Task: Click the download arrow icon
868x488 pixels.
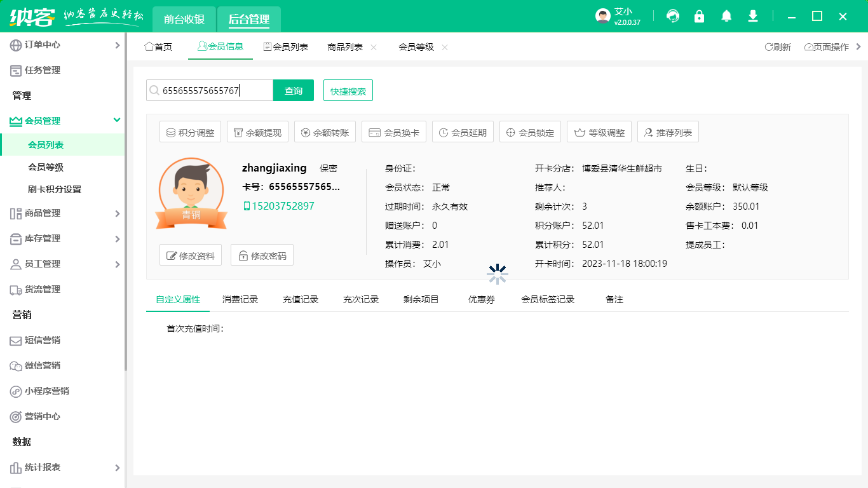Action: (x=753, y=17)
